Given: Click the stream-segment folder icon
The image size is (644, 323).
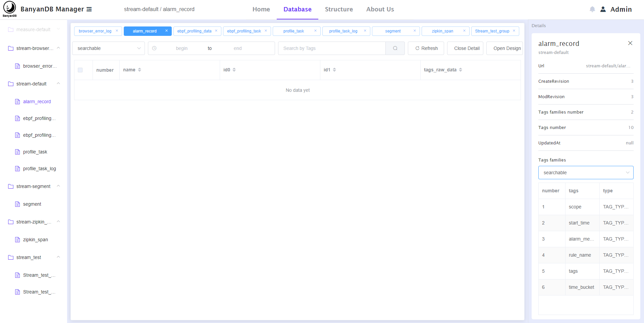Looking at the screenshot, I should point(11,186).
